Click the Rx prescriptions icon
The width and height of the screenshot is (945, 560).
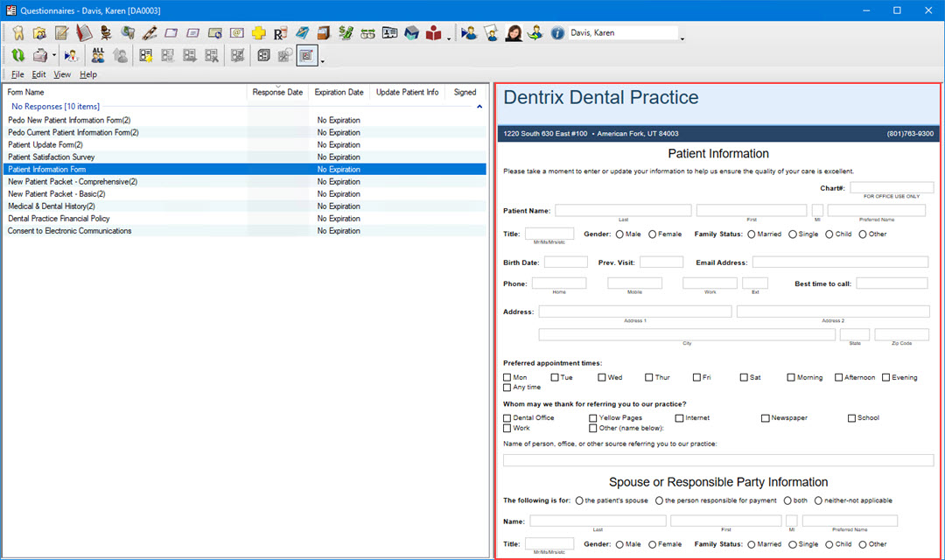click(x=280, y=33)
